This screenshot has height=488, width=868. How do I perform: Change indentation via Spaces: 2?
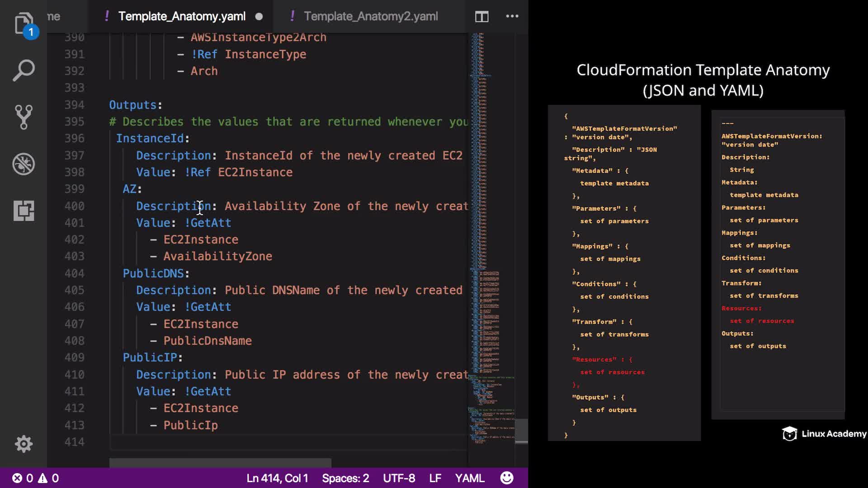point(345,478)
